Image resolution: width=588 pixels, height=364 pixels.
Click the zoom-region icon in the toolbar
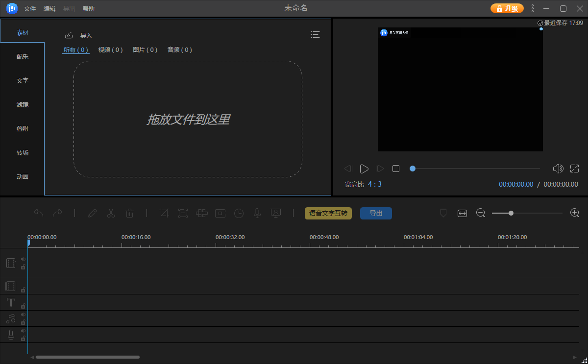point(183,213)
